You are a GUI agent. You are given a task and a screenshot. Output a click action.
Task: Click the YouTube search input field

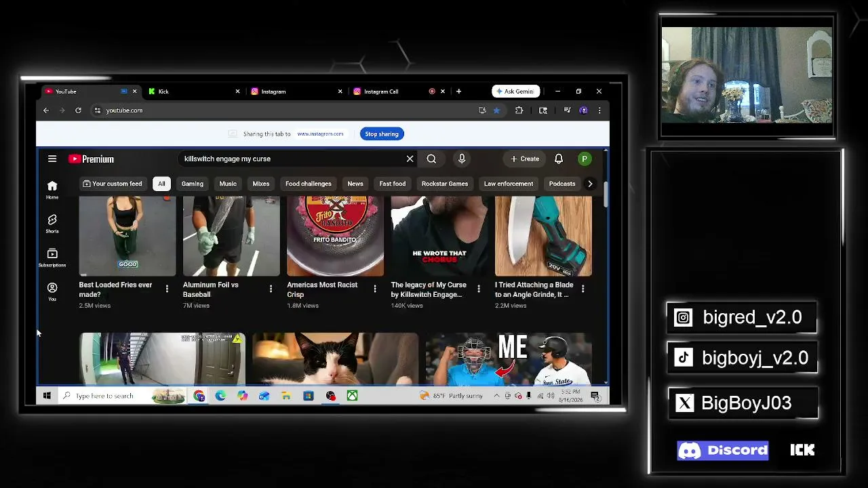[292, 159]
